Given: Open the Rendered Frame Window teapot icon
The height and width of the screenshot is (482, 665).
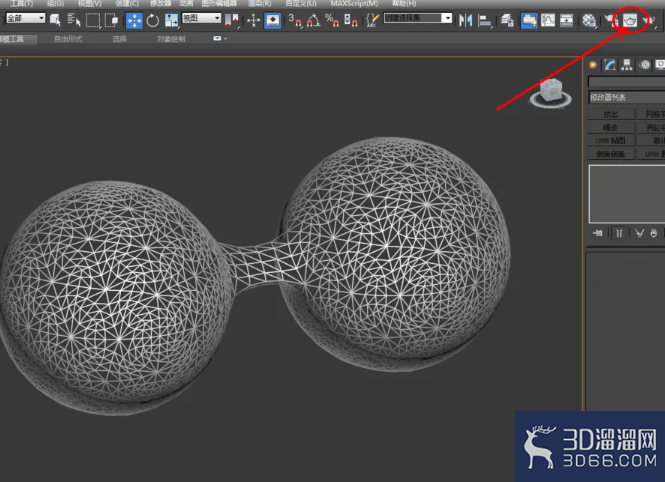Looking at the screenshot, I should coord(630,20).
